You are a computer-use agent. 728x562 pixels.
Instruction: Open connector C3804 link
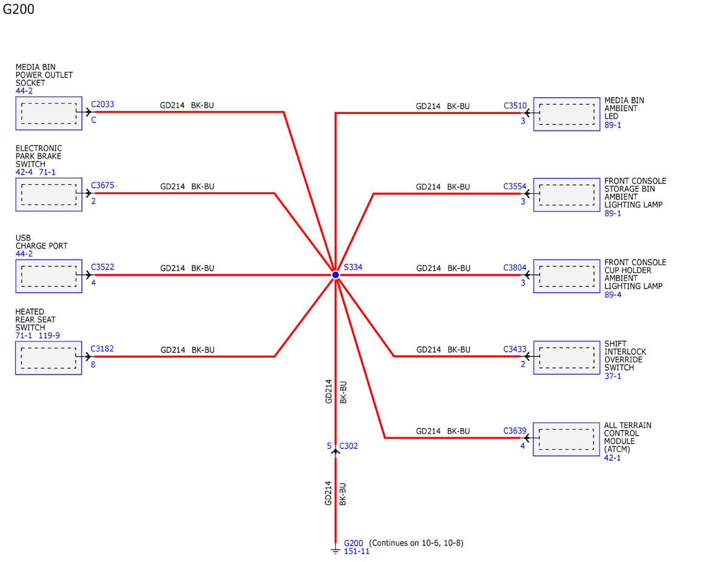[515, 267]
